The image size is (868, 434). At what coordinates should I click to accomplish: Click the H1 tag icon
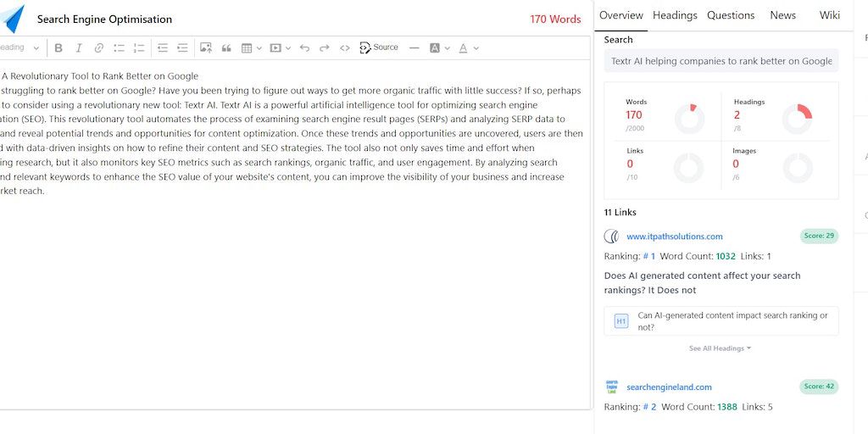[x=621, y=321]
